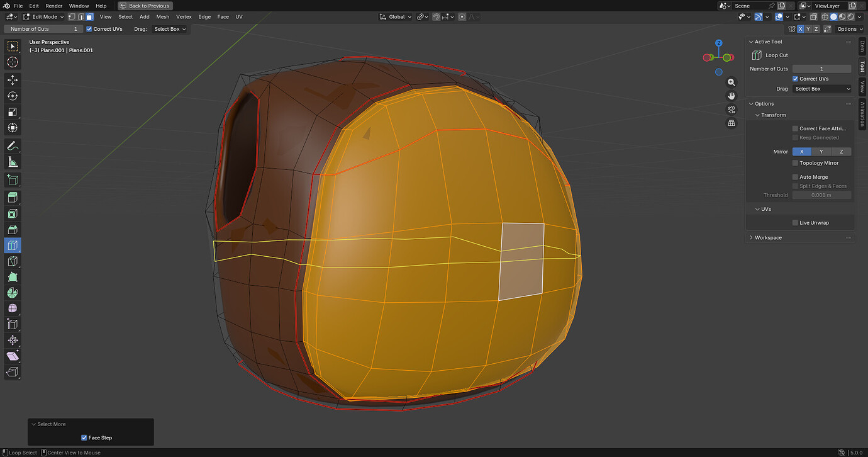Switch to wireframe viewport shading
This screenshot has width=868, height=457.
click(825, 17)
